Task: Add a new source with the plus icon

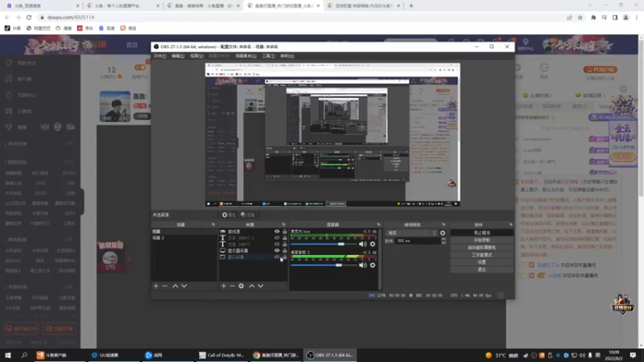Action: [224, 286]
